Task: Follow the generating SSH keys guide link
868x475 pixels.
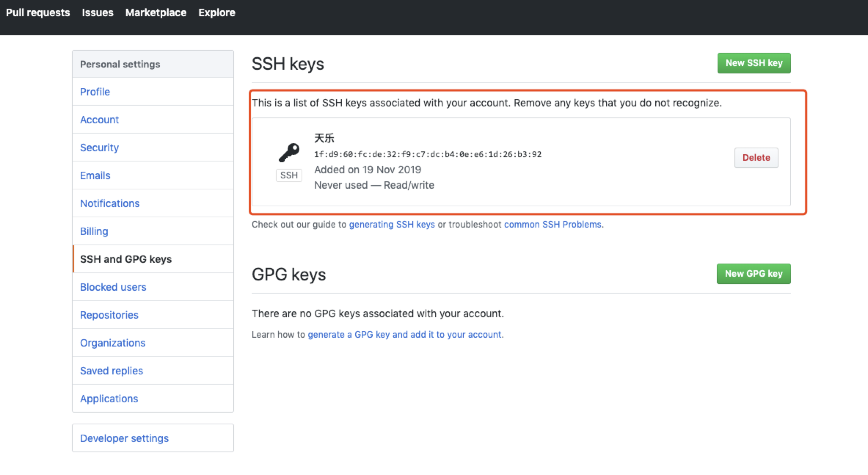Action: click(392, 224)
